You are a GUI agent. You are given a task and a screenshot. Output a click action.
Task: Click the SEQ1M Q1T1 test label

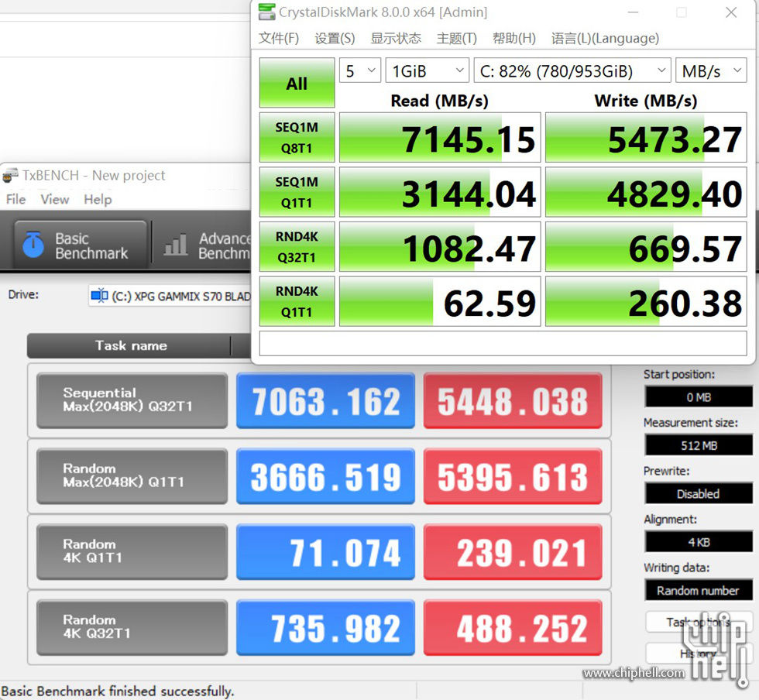pyautogui.click(x=297, y=191)
